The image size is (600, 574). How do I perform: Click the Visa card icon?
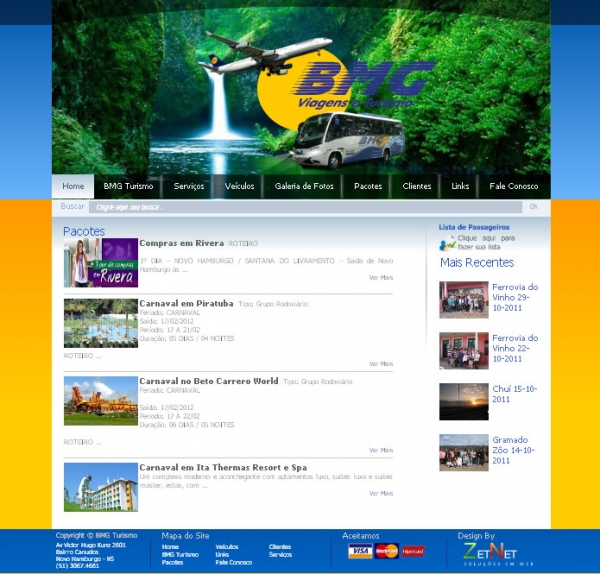click(360, 551)
